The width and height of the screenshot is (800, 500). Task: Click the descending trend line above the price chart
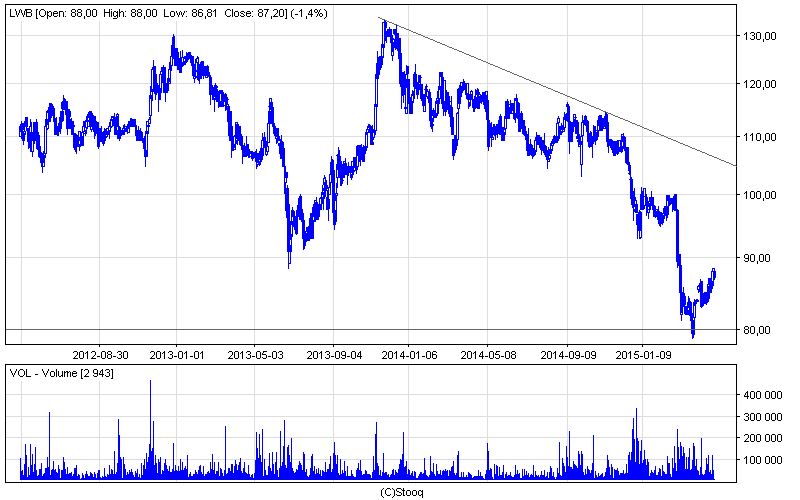click(557, 92)
